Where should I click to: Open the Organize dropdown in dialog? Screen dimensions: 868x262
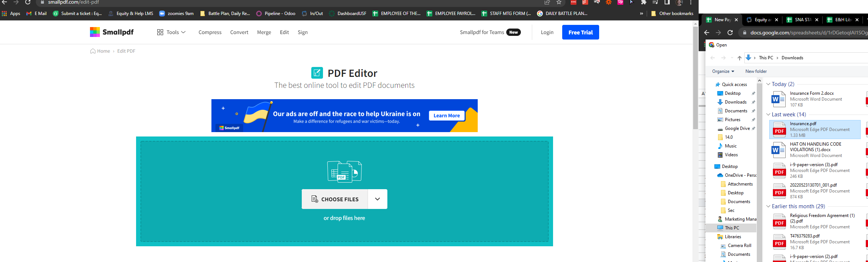[723, 71]
